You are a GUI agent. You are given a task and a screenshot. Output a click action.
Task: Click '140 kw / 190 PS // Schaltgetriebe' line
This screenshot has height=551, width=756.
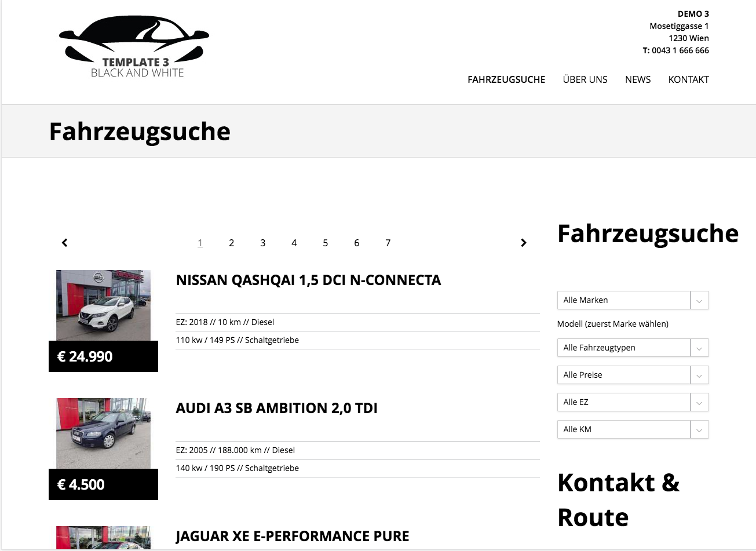[238, 468]
